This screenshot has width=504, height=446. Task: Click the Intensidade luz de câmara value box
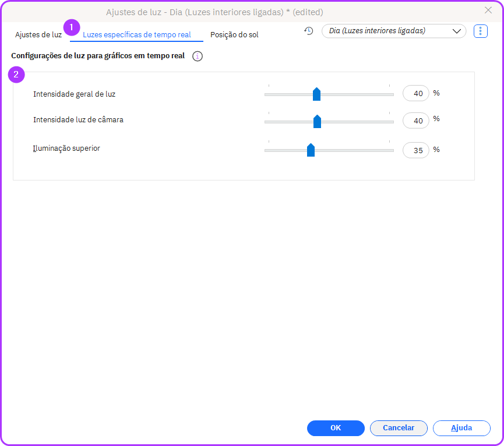[x=416, y=121]
